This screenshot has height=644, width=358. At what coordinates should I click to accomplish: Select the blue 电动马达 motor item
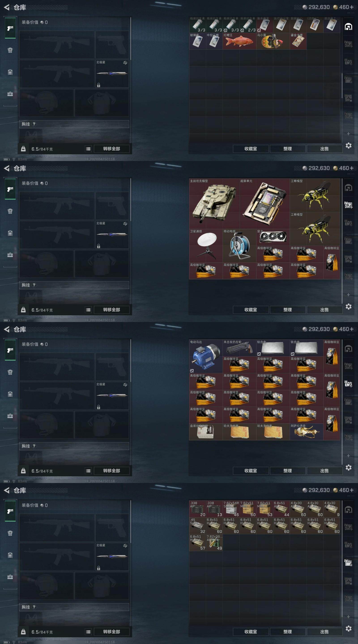click(206, 356)
